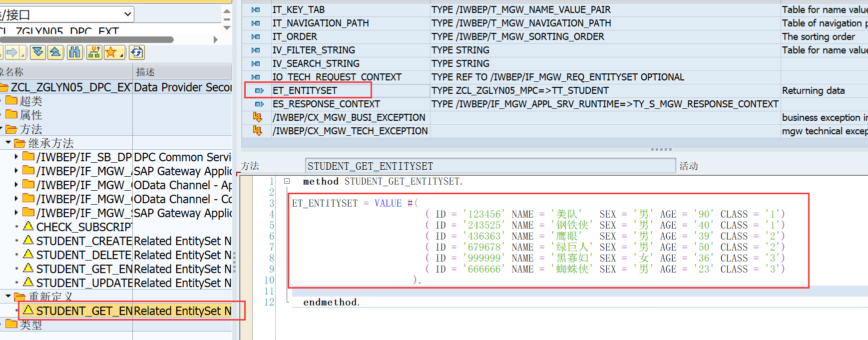Click the endmethod statement in editor

(x=332, y=302)
